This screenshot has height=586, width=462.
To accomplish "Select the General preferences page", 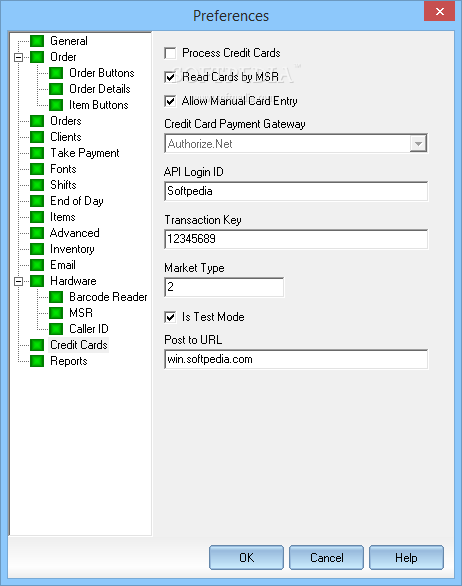I will coord(69,41).
